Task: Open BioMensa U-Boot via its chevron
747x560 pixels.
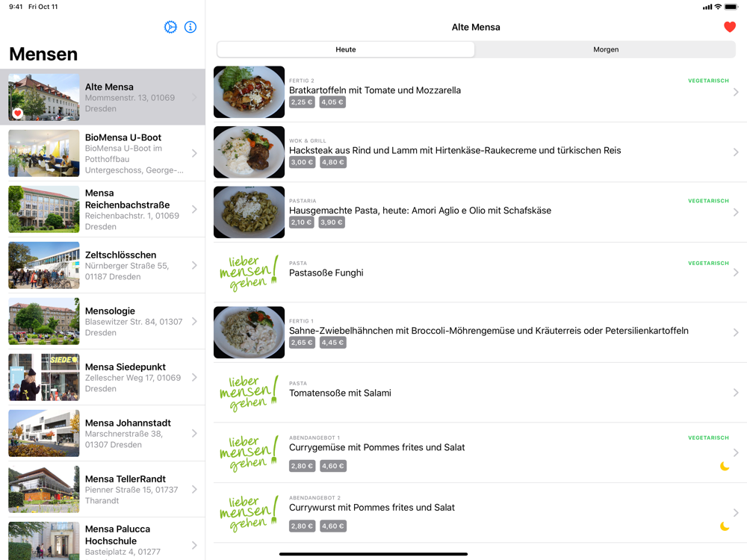Action: click(x=194, y=153)
